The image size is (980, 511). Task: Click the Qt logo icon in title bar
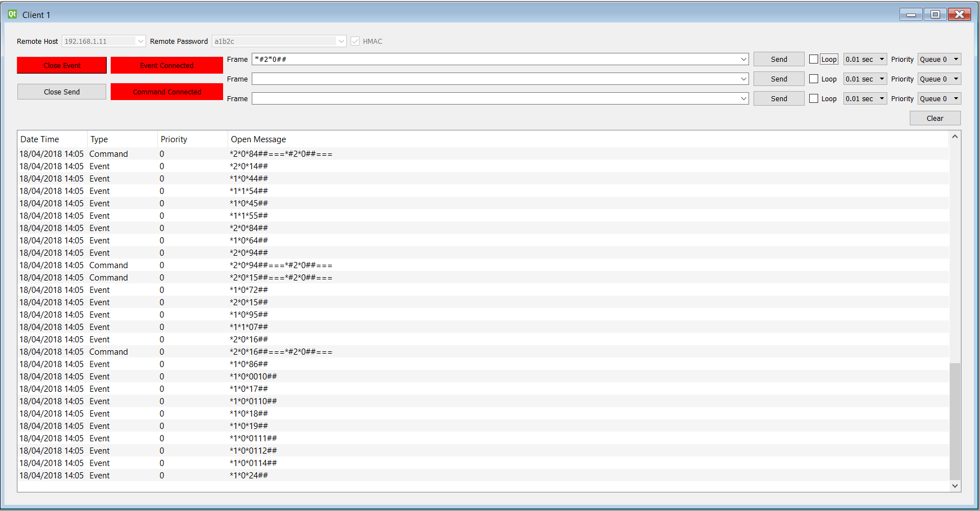coord(12,15)
